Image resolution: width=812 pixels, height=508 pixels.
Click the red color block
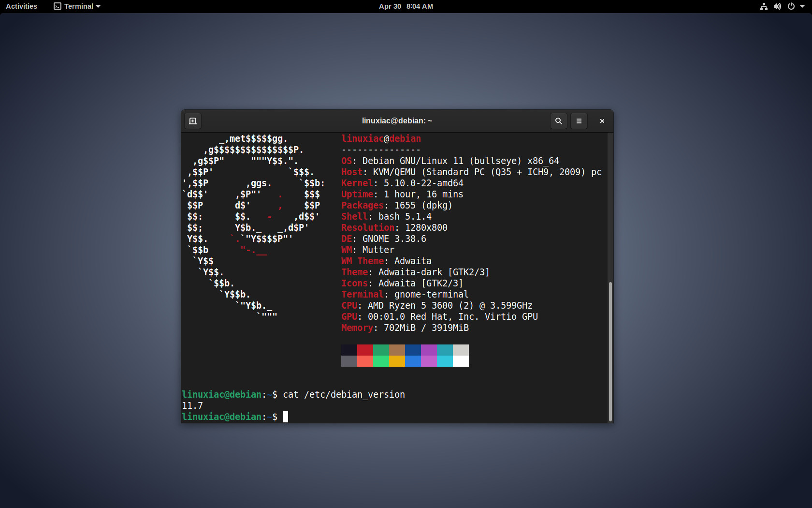[365, 350]
